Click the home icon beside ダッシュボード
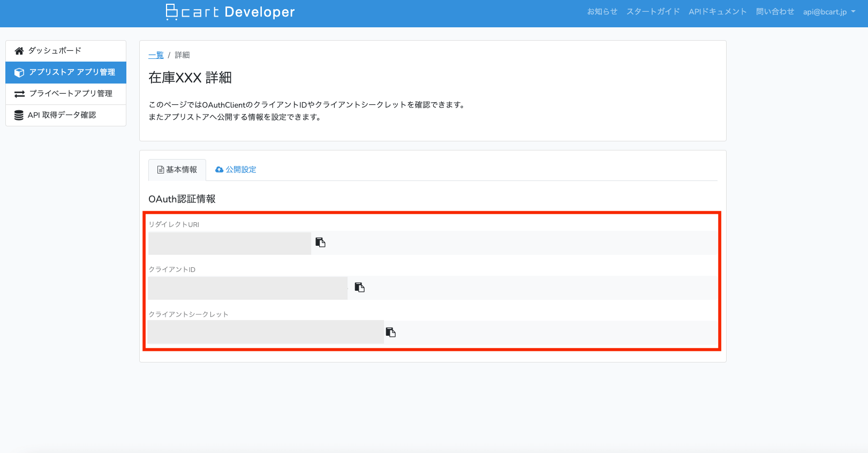This screenshot has width=868, height=453. click(x=19, y=51)
